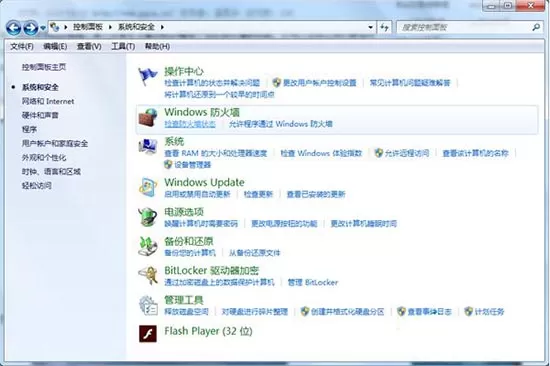Click 允许程序通过 Windows 防火墙 link
The image size is (550, 366).
pyautogui.click(x=281, y=124)
